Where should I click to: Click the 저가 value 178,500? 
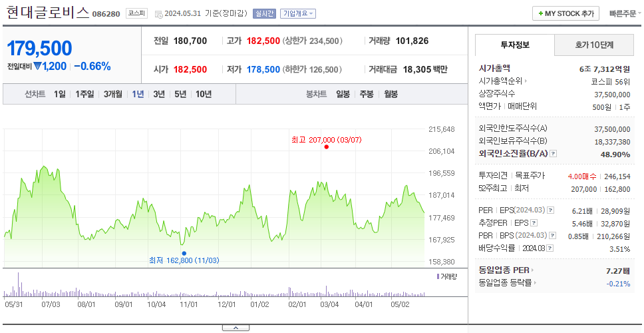263,69
